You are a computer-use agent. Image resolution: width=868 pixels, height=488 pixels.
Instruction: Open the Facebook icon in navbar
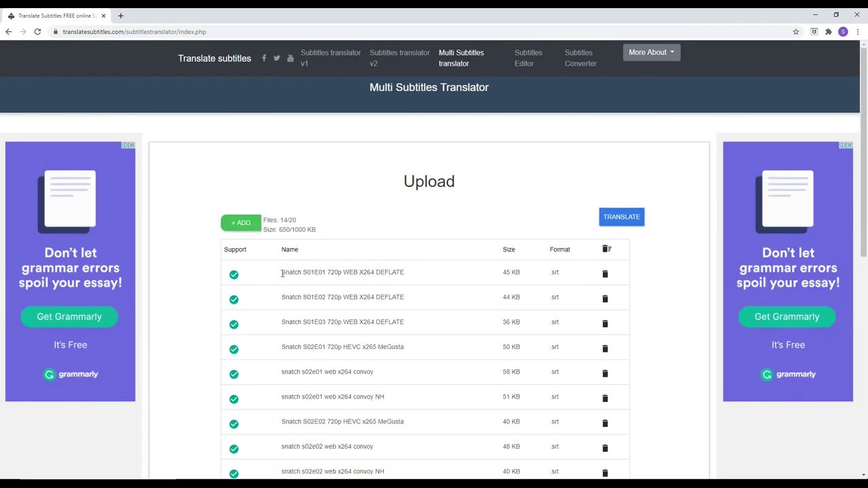tap(264, 58)
